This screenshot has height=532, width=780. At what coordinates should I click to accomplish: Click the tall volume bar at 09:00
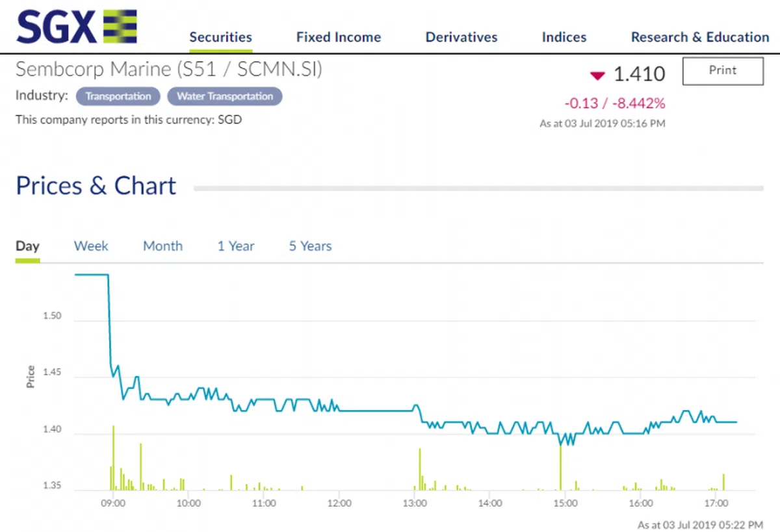coord(113,458)
